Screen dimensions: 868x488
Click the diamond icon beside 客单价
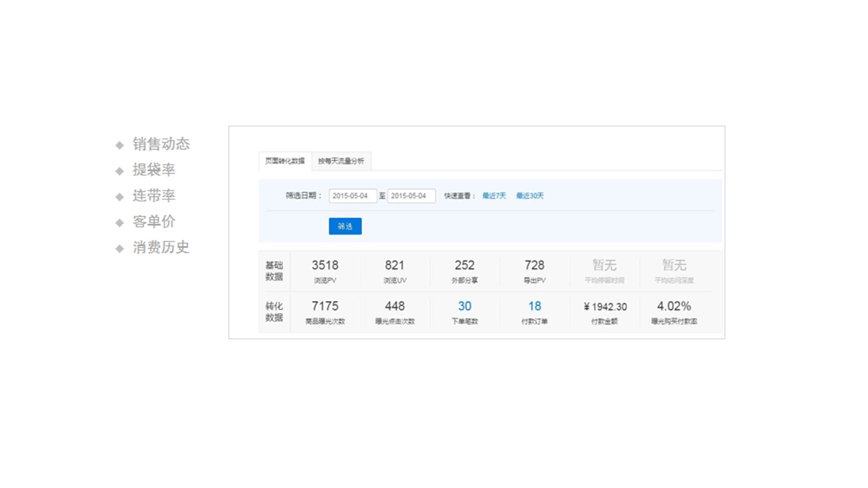[120, 222]
